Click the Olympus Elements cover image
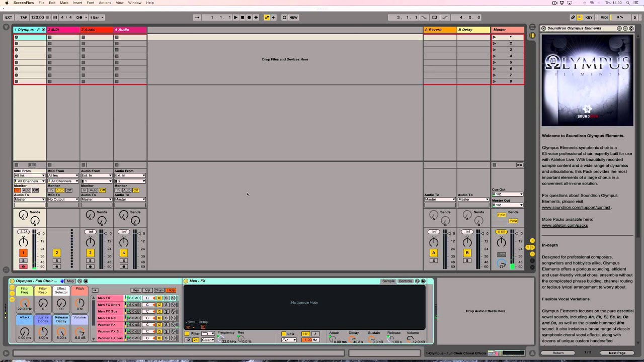 (x=587, y=79)
